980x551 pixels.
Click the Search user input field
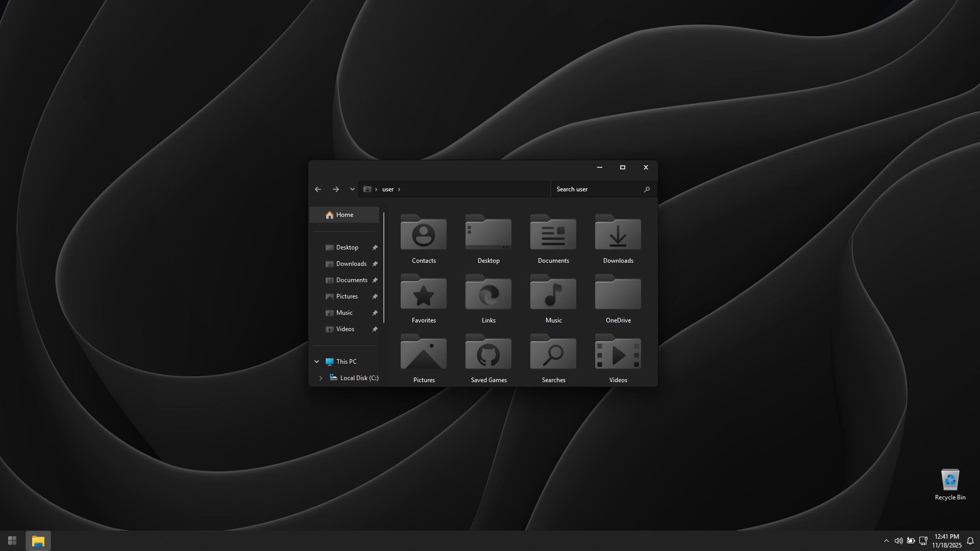tap(597, 189)
